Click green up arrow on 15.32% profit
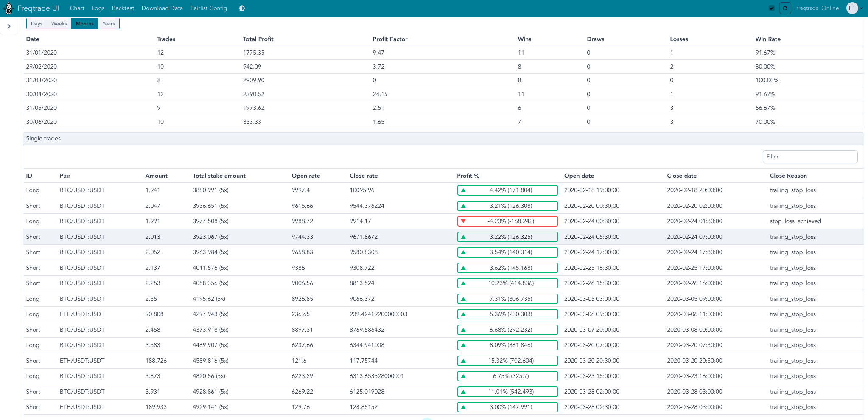 pyautogui.click(x=463, y=361)
